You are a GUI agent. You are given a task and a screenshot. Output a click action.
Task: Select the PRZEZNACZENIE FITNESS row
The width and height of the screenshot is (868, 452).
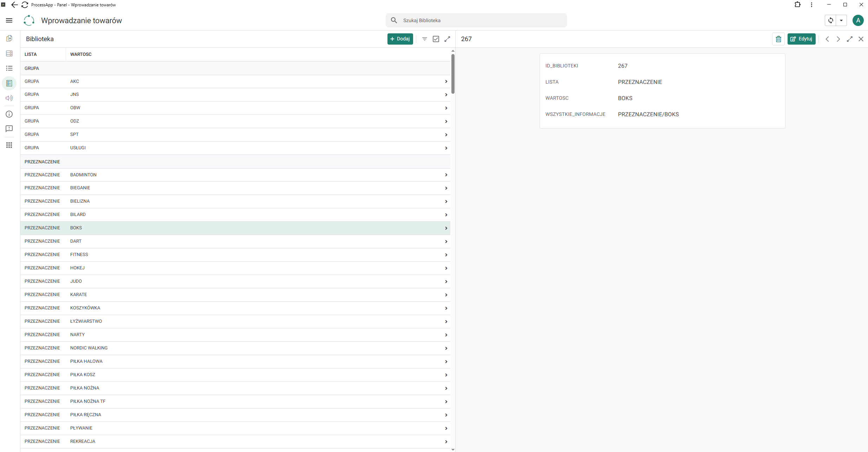point(235,255)
